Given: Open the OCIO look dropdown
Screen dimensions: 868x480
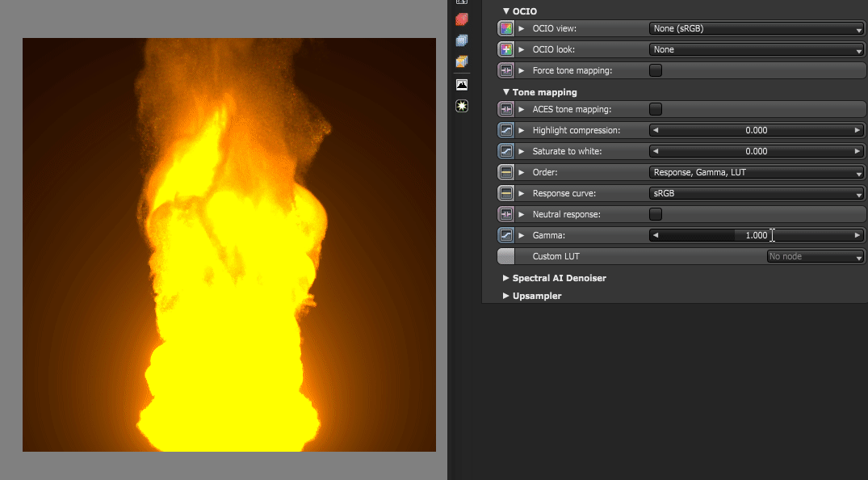Looking at the screenshot, I should 757,49.
